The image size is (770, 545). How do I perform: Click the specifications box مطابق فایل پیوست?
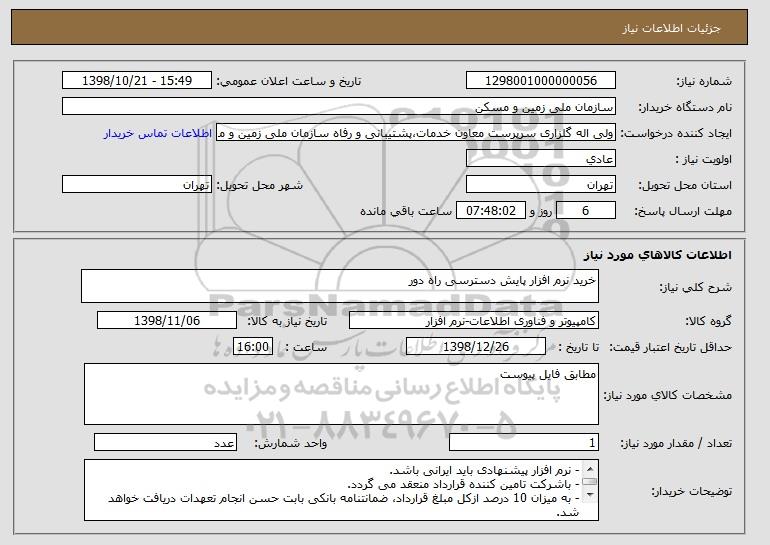341,394
